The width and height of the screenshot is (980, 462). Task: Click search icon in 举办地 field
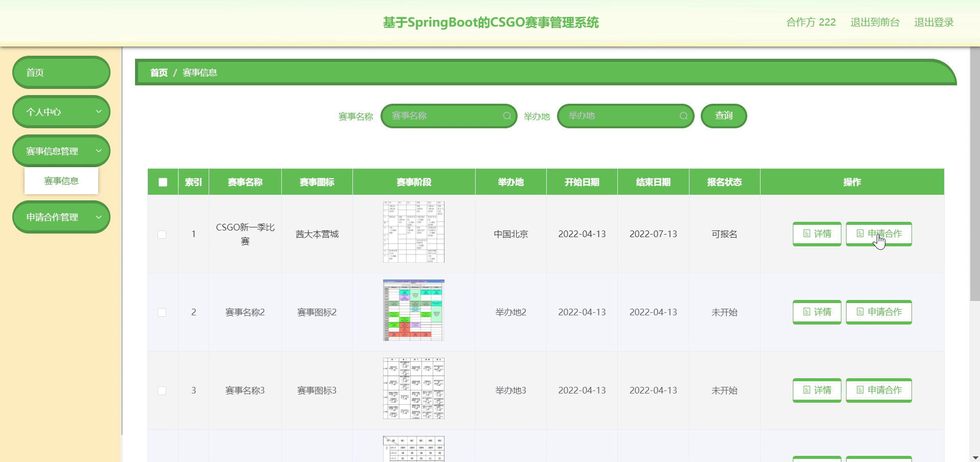click(683, 116)
